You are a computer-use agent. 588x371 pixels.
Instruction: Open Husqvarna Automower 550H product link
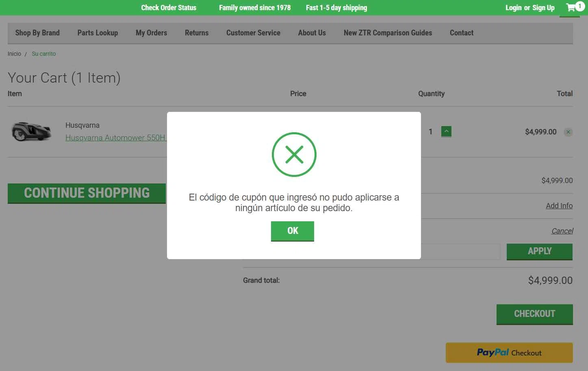click(x=116, y=137)
